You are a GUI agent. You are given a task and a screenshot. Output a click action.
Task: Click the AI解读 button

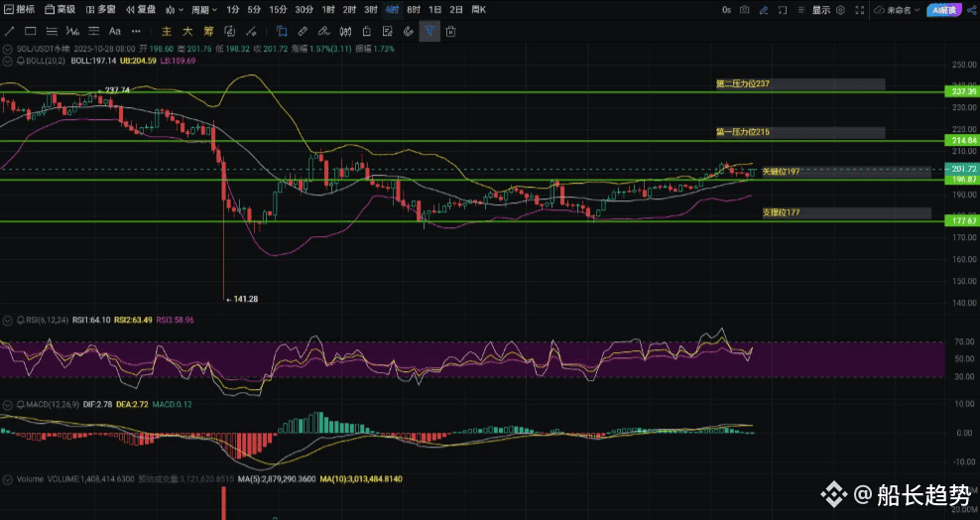pos(945,10)
